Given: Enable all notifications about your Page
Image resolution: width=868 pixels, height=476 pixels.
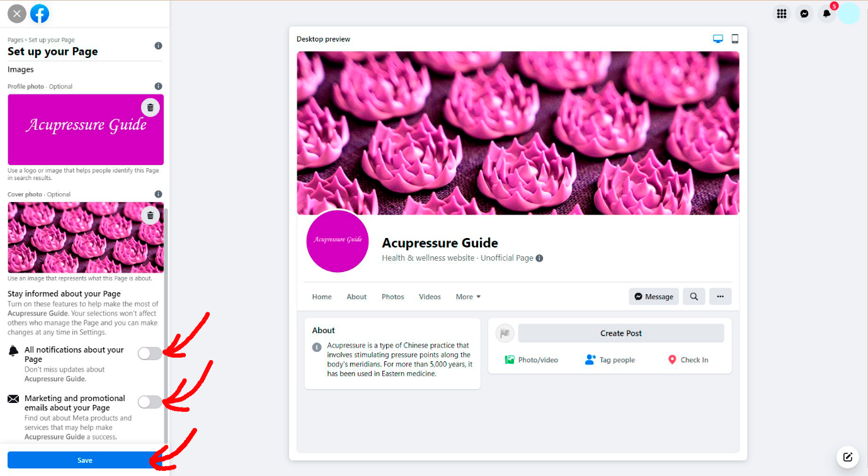Looking at the screenshot, I should point(150,353).
